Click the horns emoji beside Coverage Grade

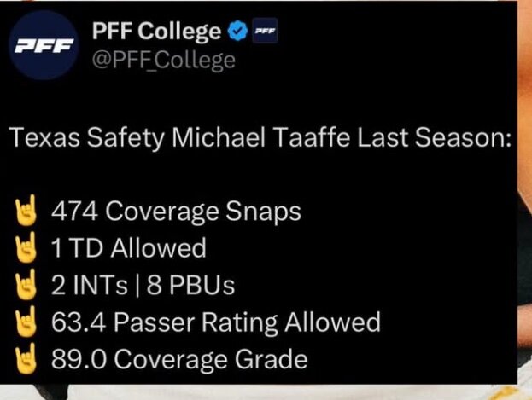(26, 358)
